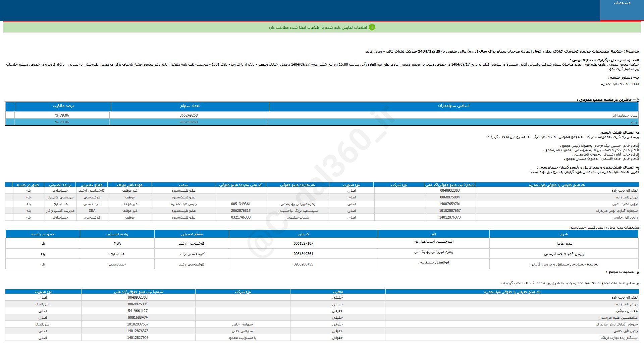Click the اسامی سهامداران column header
644x362 pixels.
tap(453, 106)
